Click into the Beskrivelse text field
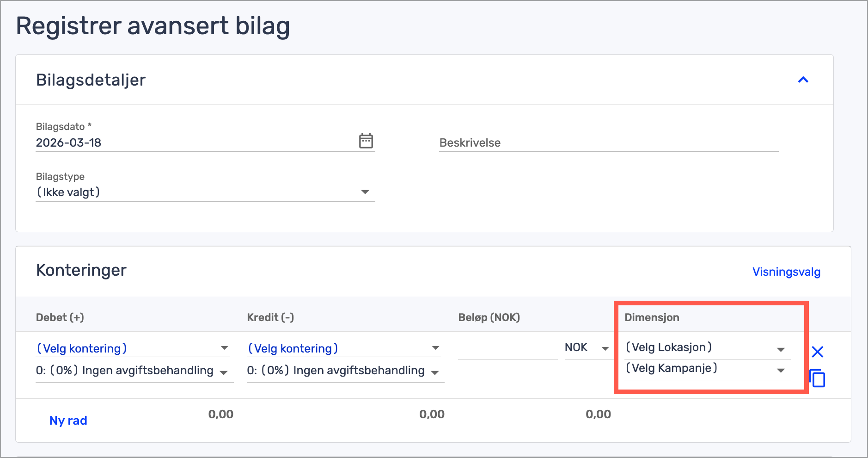Image resolution: width=868 pixels, height=458 pixels. 608,143
